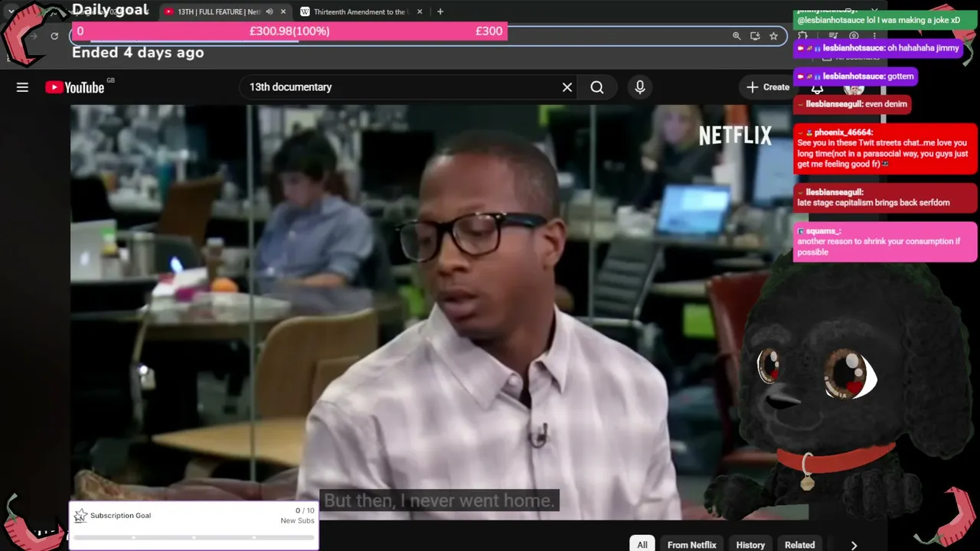Screen dimensions: 980x551
Task: Open the browser zoom magnifier icon
Action: tap(737, 36)
